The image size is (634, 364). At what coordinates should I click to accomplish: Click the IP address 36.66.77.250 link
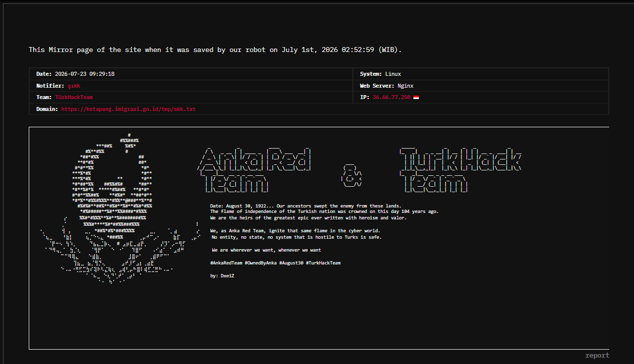tap(392, 98)
